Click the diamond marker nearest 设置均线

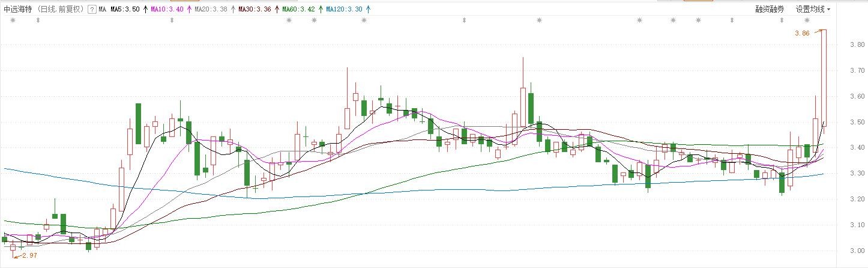pos(782,20)
